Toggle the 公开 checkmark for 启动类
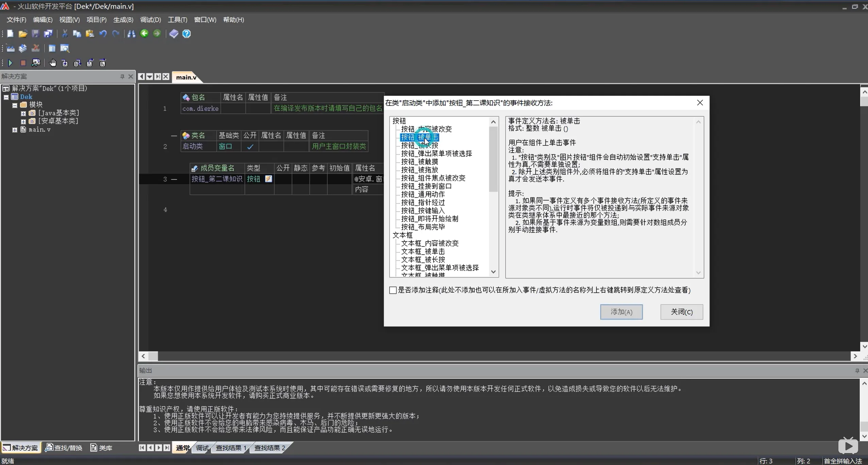This screenshot has height=465, width=868. click(x=250, y=147)
